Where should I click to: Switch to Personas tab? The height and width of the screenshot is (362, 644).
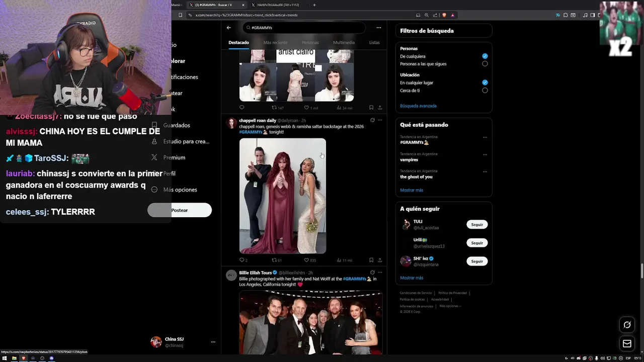tap(310, 42)
